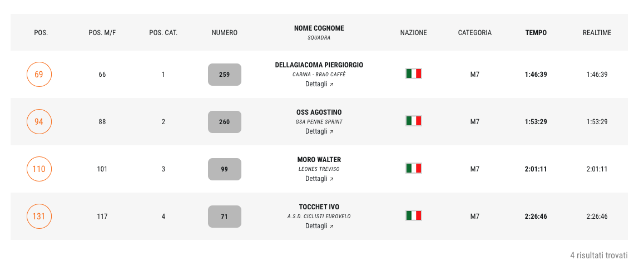
Task: Sort by the TEMPO column header
Action: (x=536, y=32)
